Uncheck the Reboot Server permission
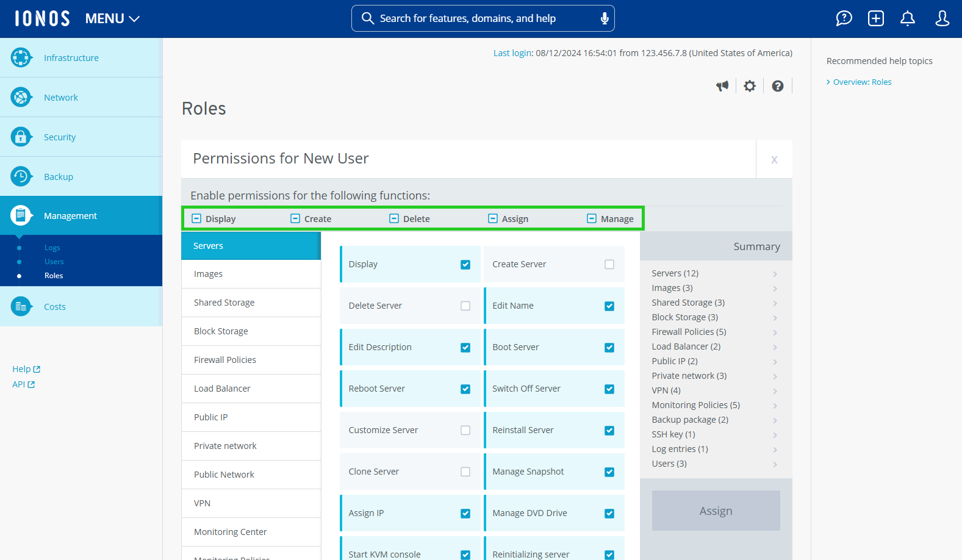Viewport: 962px width, 560px height. point(465,389)
